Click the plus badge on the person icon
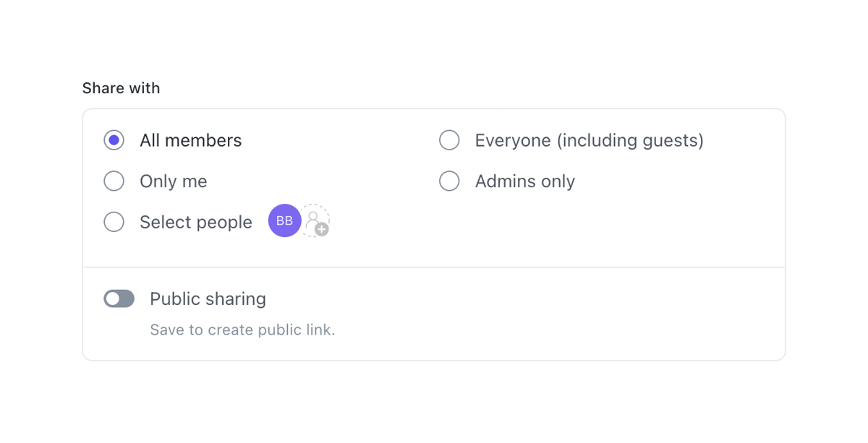 (320, 230)
